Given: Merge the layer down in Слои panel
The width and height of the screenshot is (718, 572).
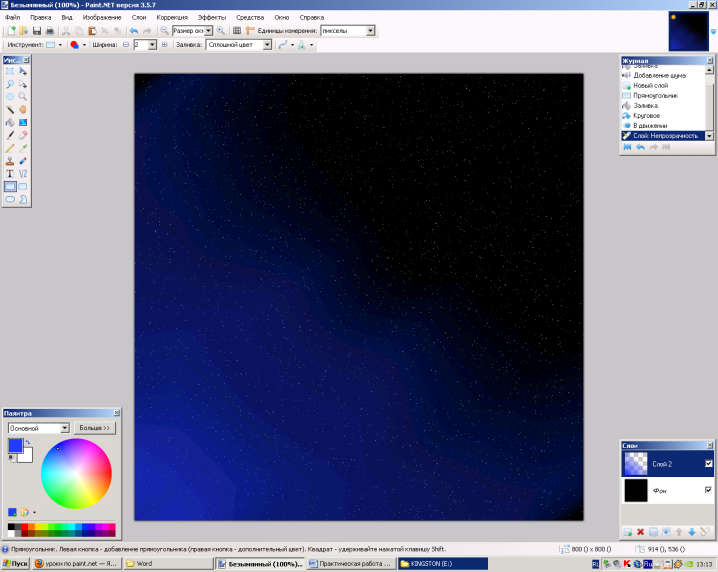Looking at the screenshot, I should [666, 532].
